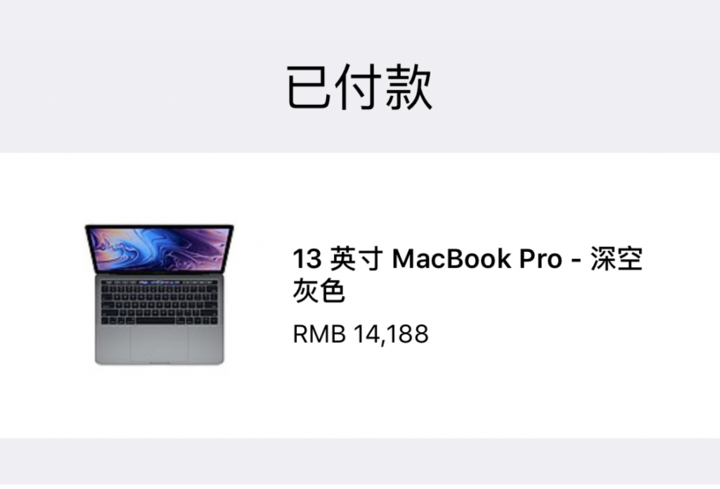
Task: Click the 已付款 header title
Action: [360, 87]
